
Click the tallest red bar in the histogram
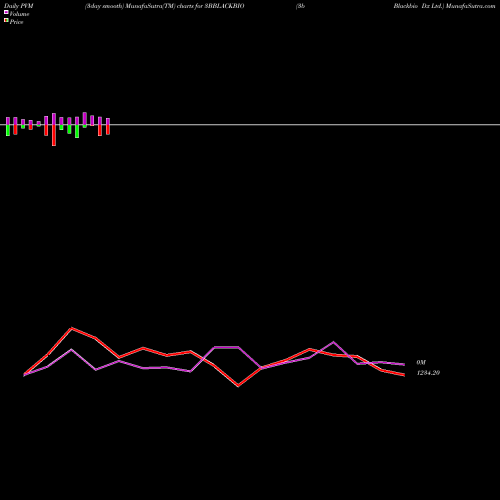[54, 135]
